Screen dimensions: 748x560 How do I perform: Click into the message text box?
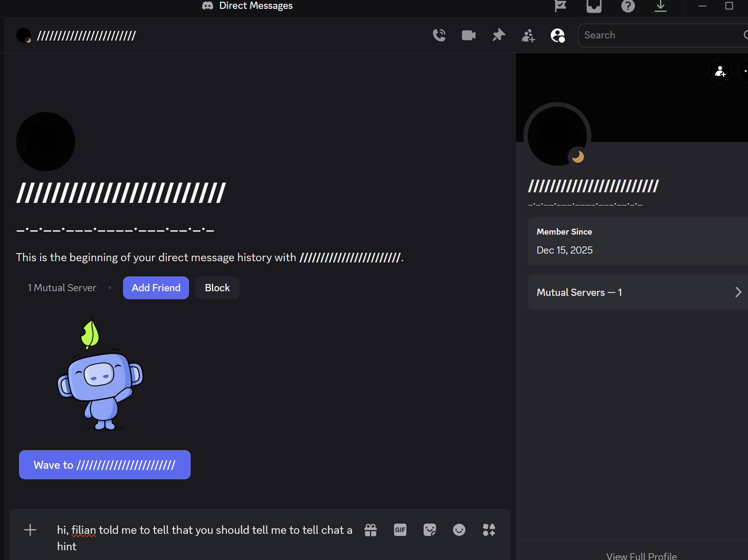tap(205, 538)
